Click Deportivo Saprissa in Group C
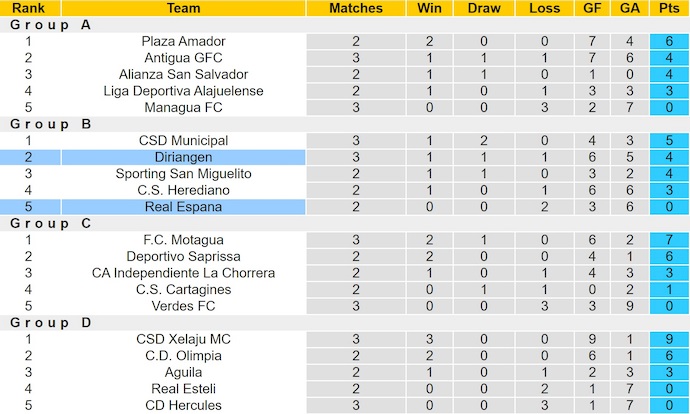Image resolution: width=690 pixels, height=414 pixels. point(183,256)
